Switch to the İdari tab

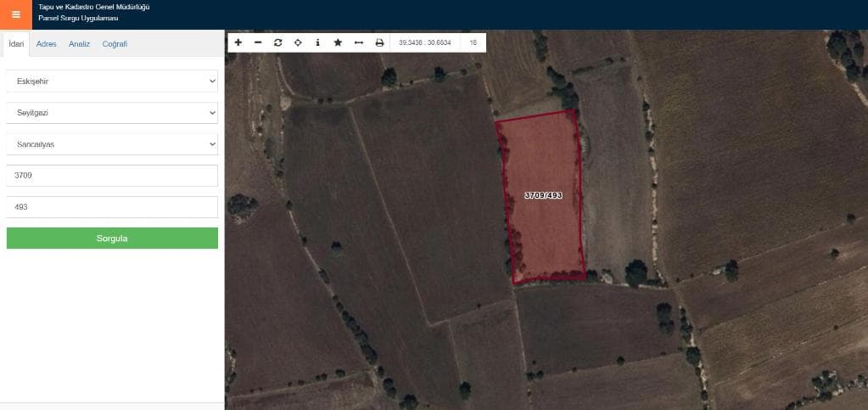pyautogui.click(x=17, y=44)
